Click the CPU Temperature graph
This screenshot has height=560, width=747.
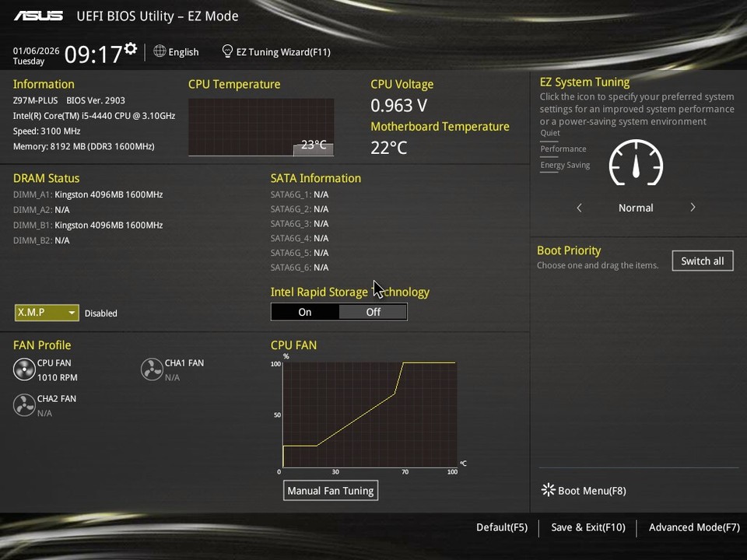click(261, 127)
